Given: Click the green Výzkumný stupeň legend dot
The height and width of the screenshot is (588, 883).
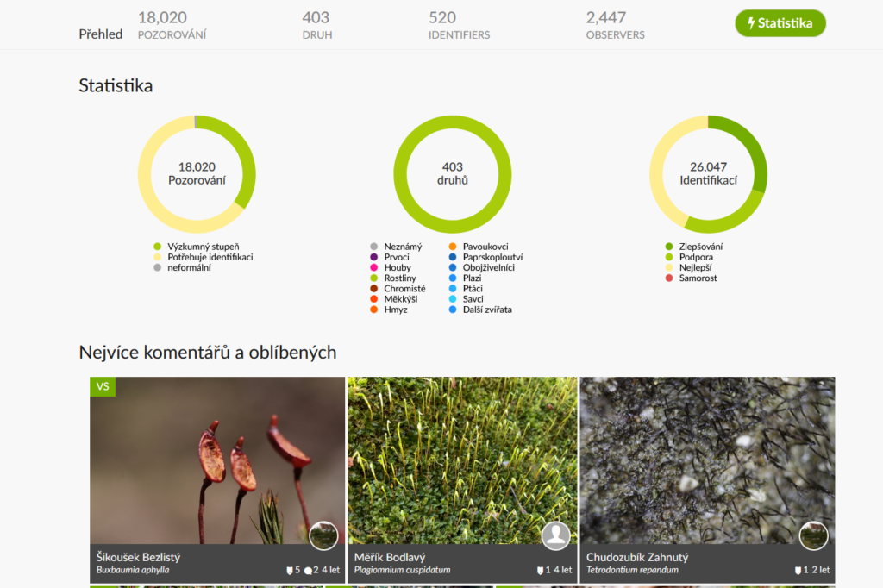Looking at the screenshot, I should click(x=157, y=247).
